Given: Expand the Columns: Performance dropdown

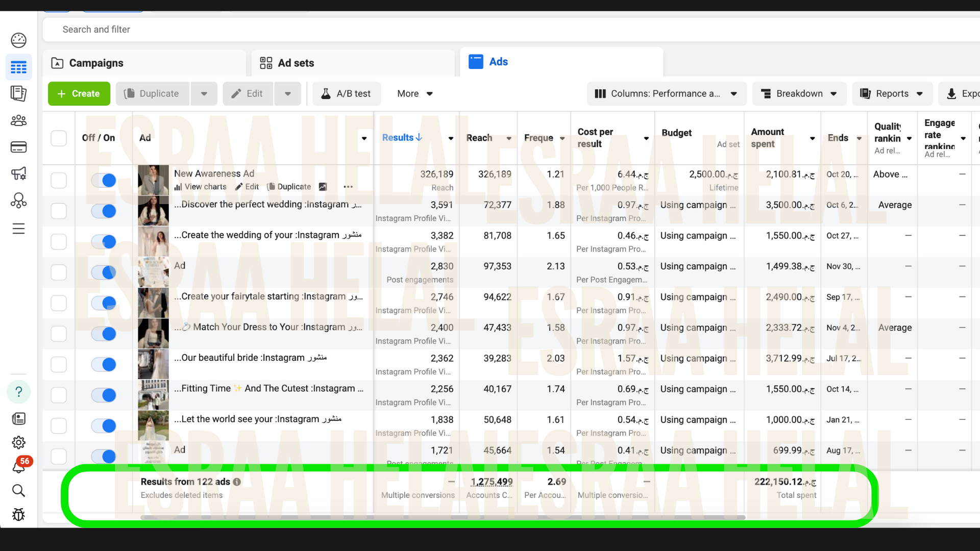Looking at the screenshot, I should tap(666, 94).
